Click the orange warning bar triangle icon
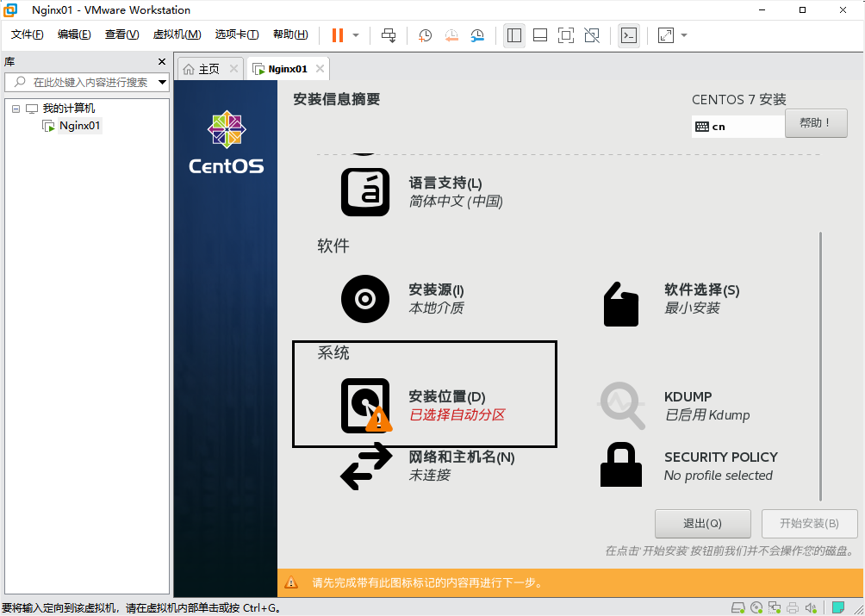The image size is (865, 616). click(290, 582)
